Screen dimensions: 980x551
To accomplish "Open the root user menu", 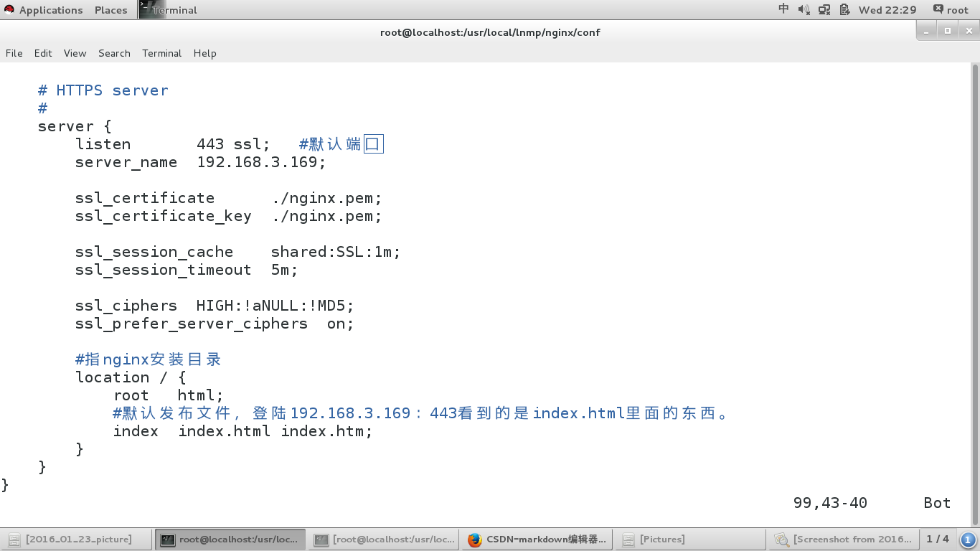I will point(951,10).
